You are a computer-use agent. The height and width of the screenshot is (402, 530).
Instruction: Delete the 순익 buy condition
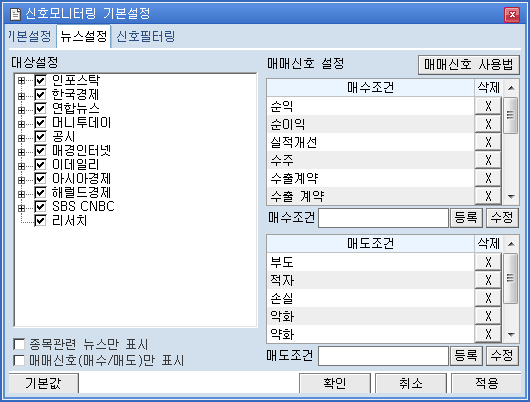click(x=488, y=106)
